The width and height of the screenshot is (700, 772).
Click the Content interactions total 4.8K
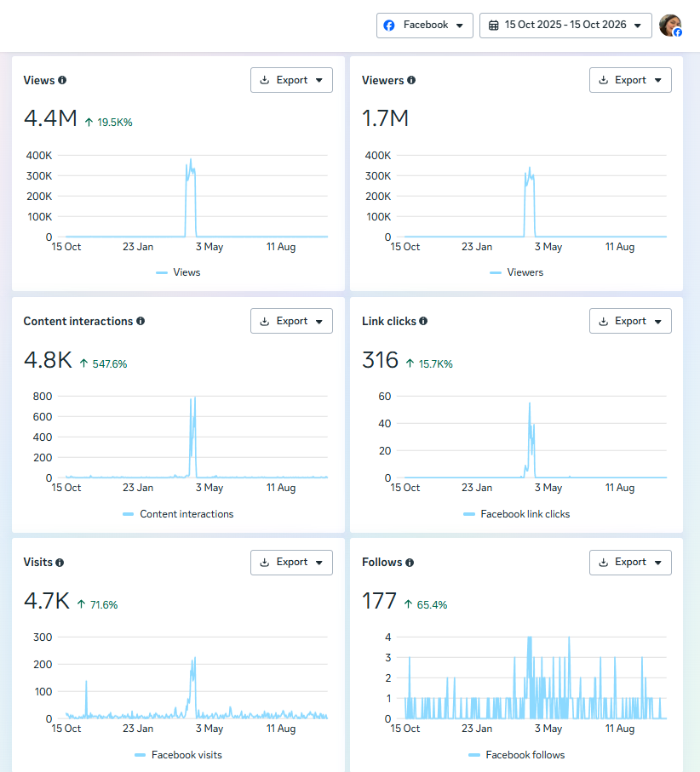pos(48,360)
